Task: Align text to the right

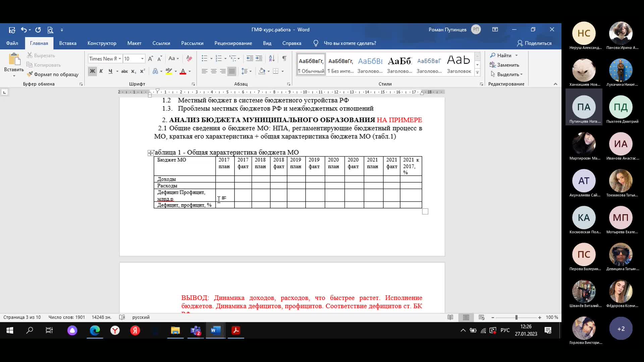Action: (x=222, y=71)
